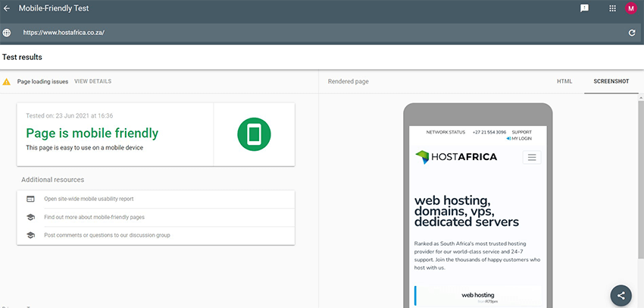The width and height of the screenshot is (644, 308).
Task: Post comments to the discussion group
Action: click(x=107, y=235)
